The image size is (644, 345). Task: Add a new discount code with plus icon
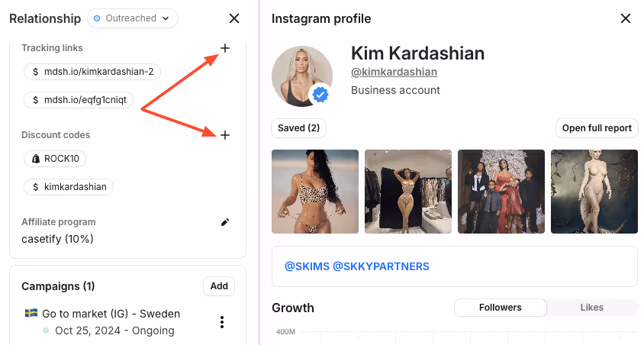click(224, 135)
